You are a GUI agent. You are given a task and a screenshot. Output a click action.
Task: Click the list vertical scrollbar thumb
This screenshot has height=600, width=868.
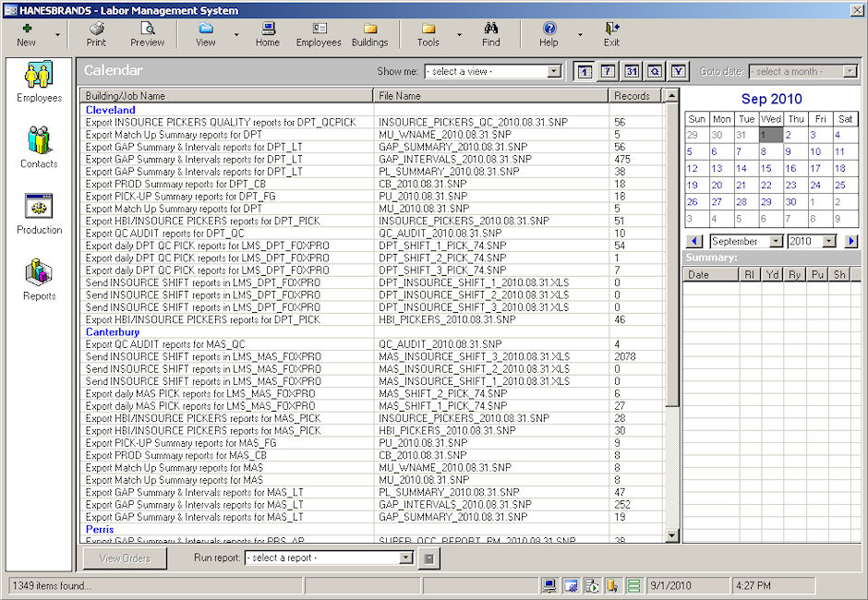pyautogui.click(x=672, y=254)
